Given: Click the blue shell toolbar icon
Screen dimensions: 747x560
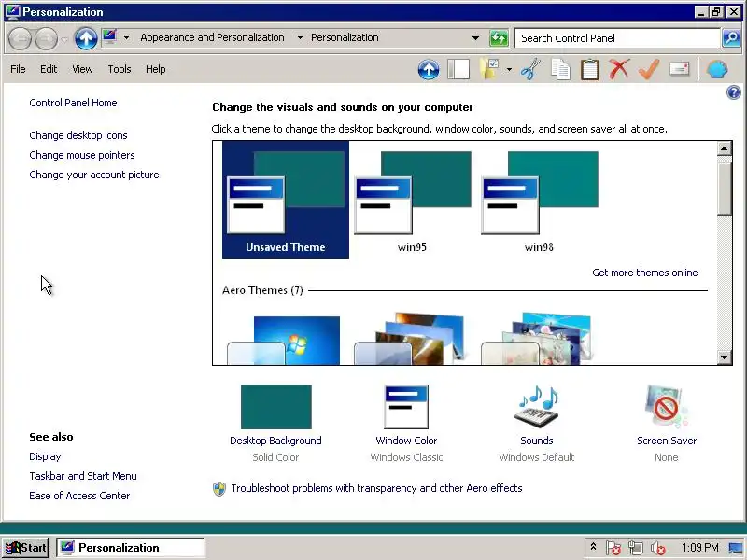Looking at the screenshot, I should [x=717, y=70].
